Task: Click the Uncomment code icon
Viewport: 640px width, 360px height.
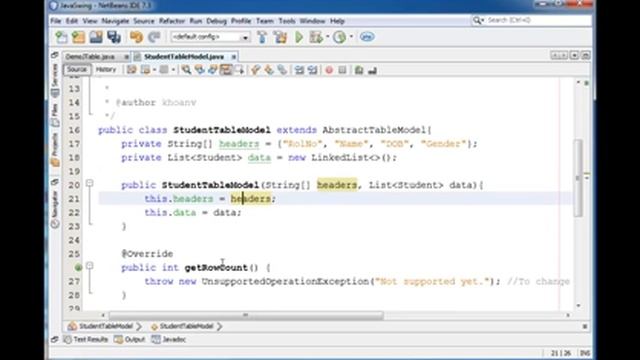Action: pos(372,70)
